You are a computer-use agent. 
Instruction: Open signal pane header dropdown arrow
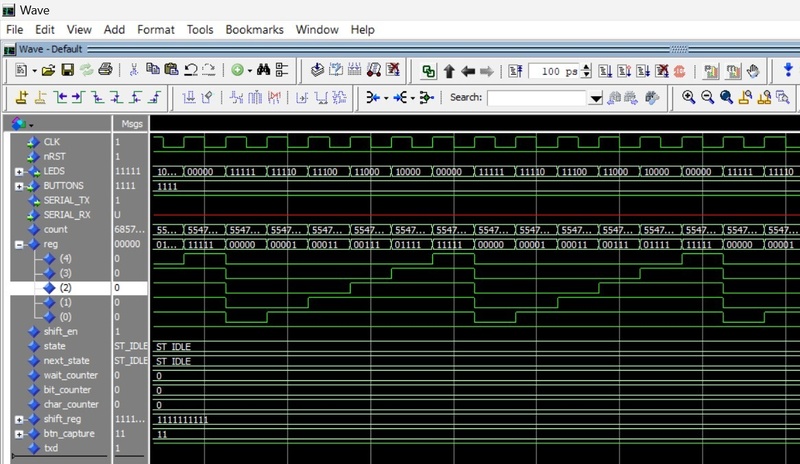tap(31, 125)
